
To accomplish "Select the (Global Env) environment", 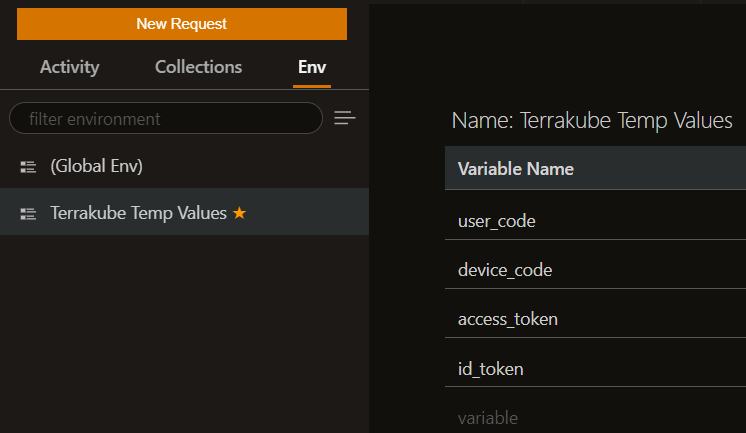I will (96, 166).
